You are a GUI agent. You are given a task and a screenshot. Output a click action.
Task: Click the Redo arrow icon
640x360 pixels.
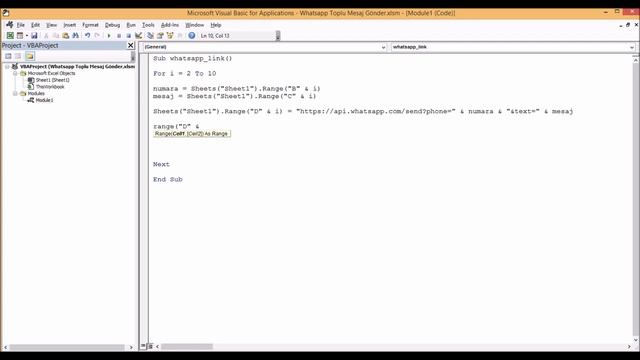(x=97, y=36)
